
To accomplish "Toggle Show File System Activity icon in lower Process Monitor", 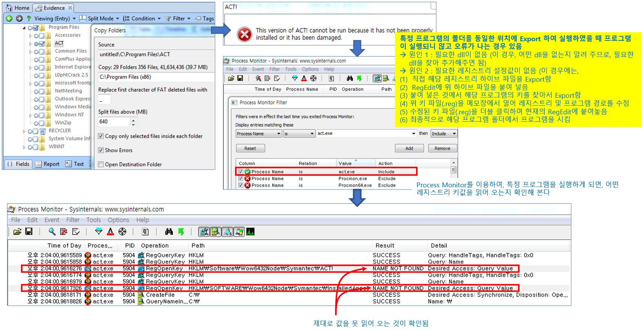I will point(216,232).
